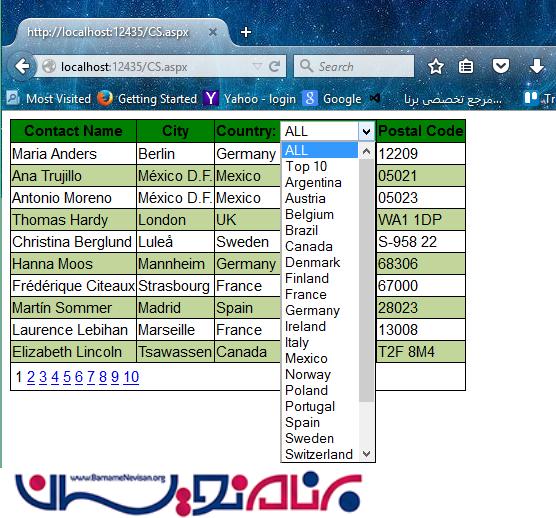Choose Austria from the dropdown list
Image resolution: width=556 pixels, height=518 pixels.
pos(320,198)
